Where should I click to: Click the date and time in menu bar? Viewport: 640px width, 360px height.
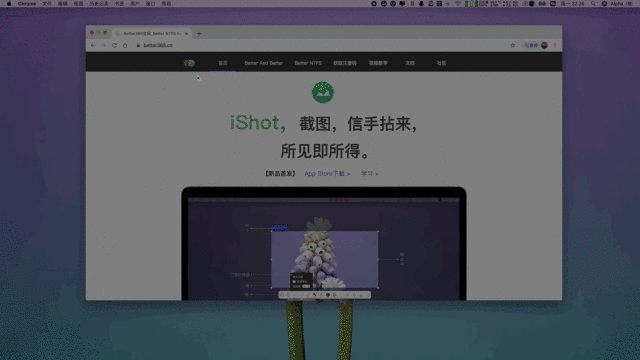click(573, 4)
